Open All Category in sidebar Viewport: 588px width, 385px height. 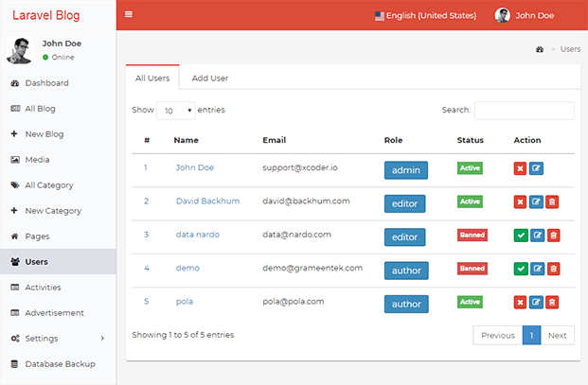[x=58, y=185]
